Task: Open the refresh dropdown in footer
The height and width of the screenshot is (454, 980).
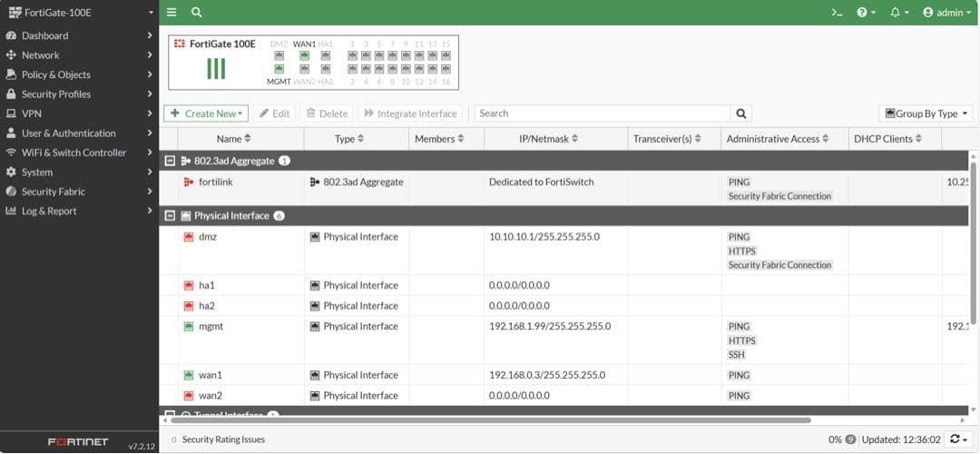Action: coord(959,439)
